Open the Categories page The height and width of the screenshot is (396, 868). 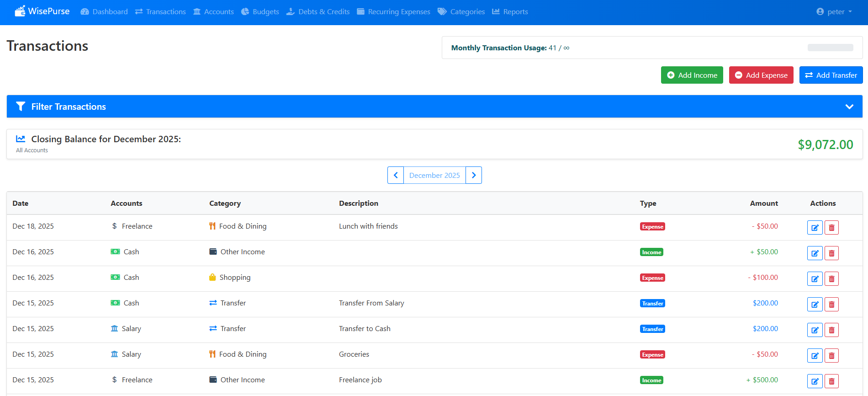click(461, 11)
